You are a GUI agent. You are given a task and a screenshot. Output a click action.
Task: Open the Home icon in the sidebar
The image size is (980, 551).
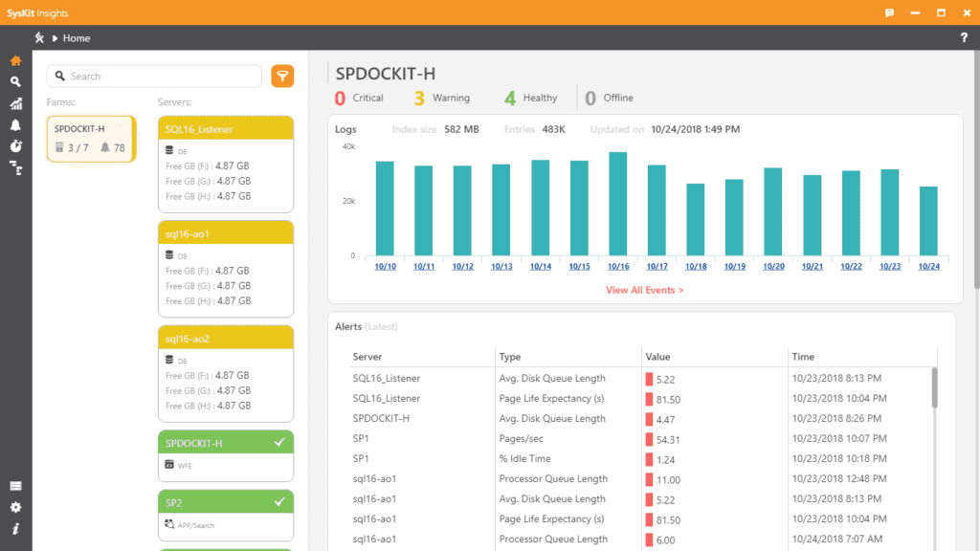click(15, 61)
